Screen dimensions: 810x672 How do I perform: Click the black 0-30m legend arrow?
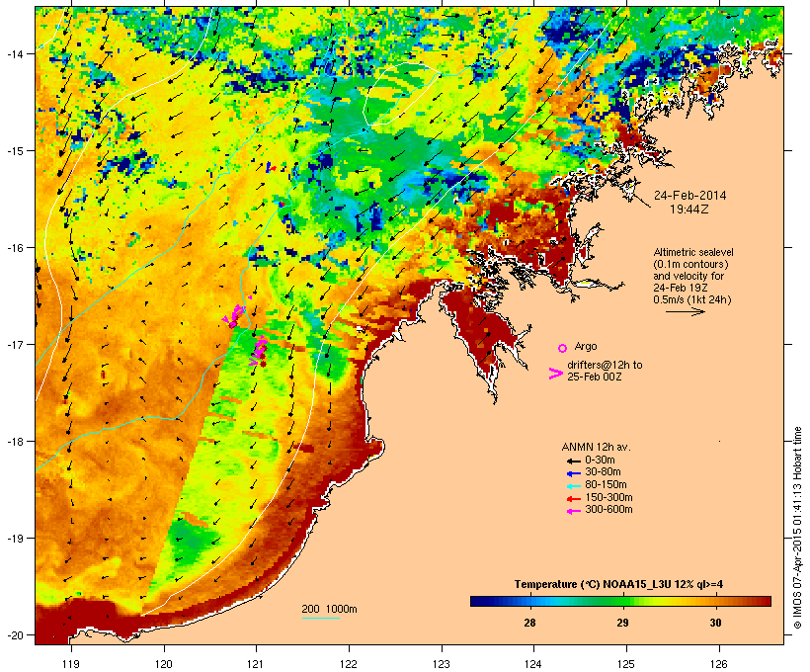pyautogui.click(x=573, y=461)
